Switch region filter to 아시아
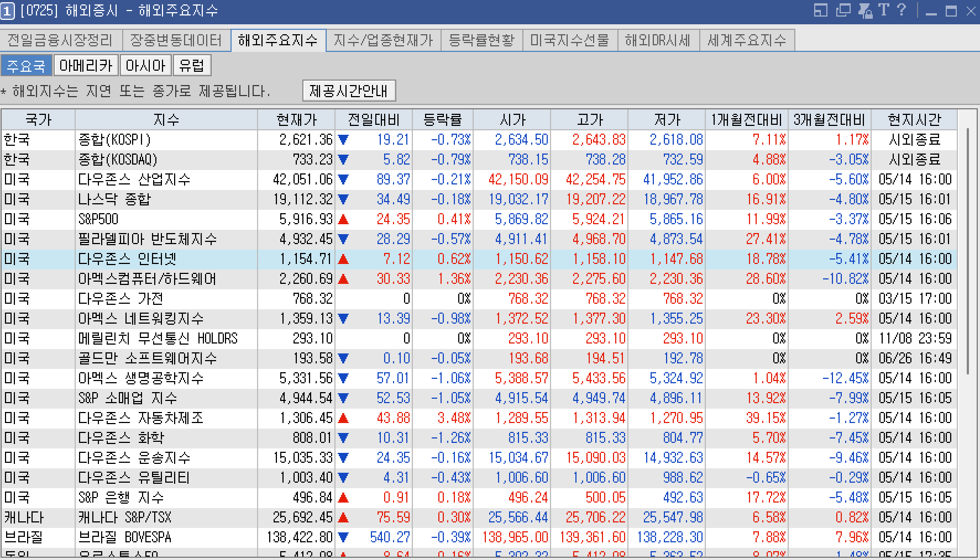This screenshot has height=560, width=980. pyautogui.click(x=145, y=65)
